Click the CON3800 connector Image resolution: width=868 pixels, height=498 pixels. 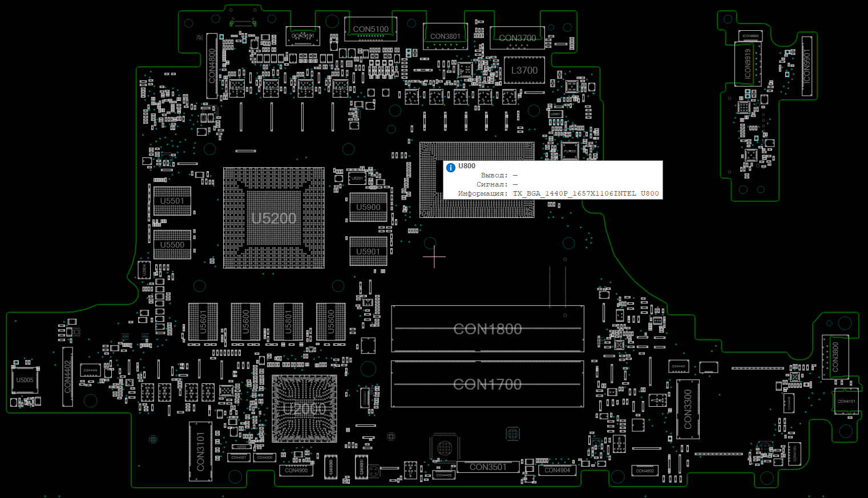(x=835, y=357)
